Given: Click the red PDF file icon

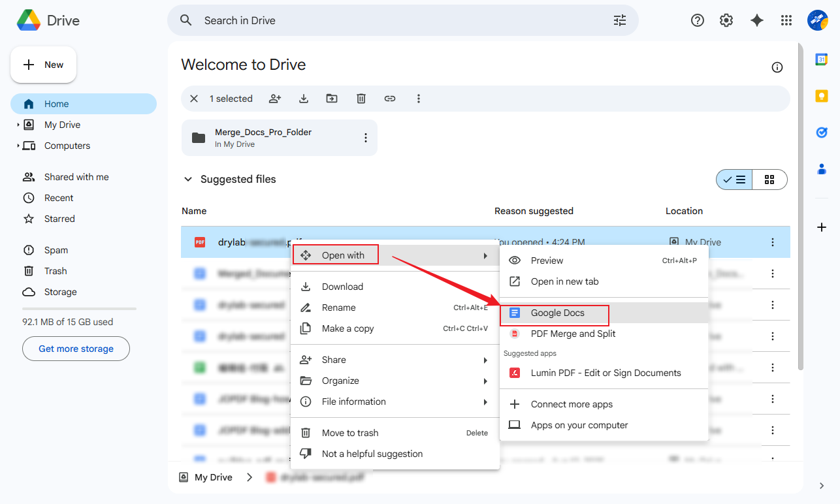Looking at the screenshot, I should (200, 242).
